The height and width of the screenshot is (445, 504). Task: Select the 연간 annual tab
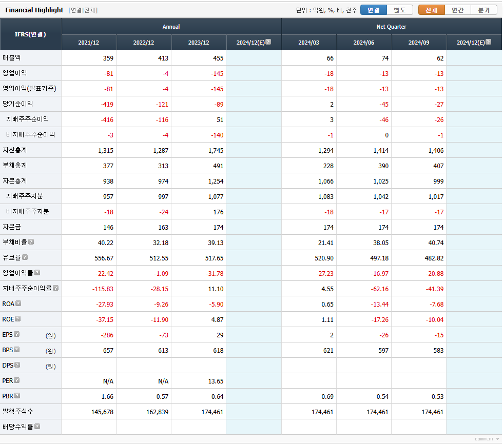[x=458, y=10]
